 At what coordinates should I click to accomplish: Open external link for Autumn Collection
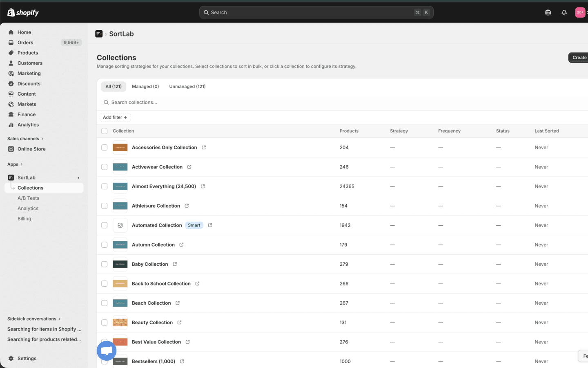point(181,245)
